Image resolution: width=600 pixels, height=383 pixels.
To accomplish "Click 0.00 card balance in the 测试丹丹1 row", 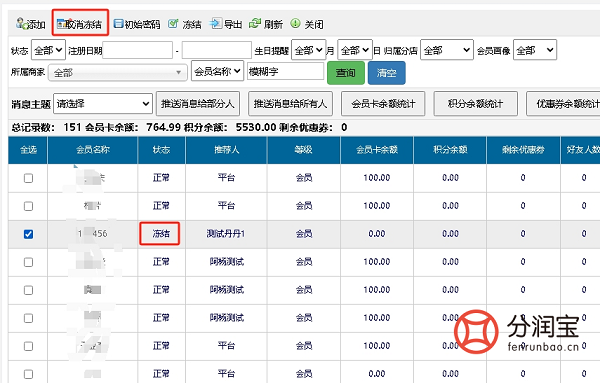I will coord(377,233).
